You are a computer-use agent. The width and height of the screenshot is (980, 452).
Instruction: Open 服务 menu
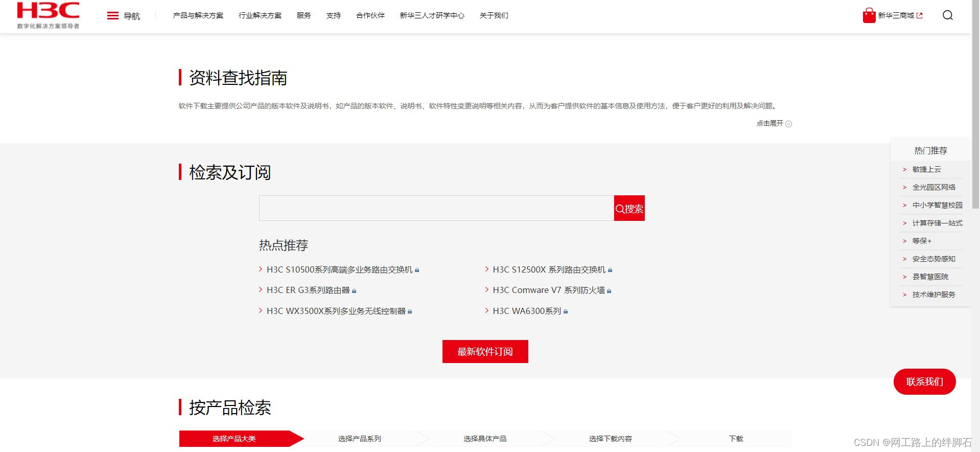304,16
